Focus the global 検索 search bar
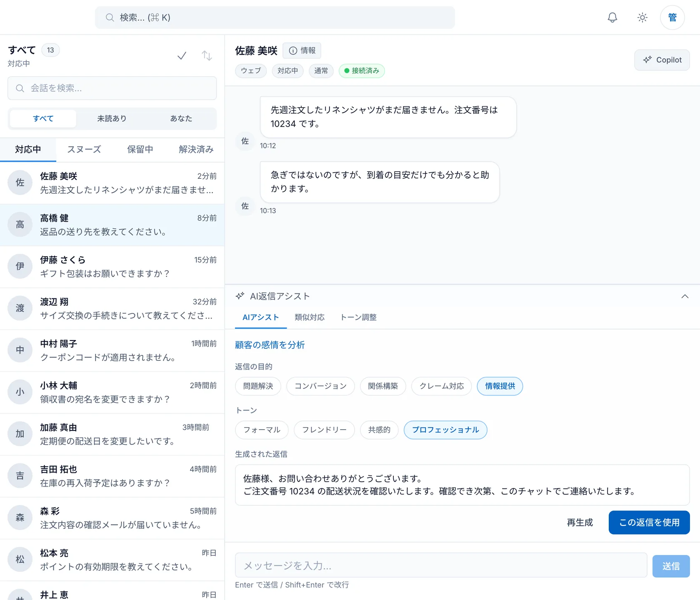 pyautogui.click(x=275, y=17)
